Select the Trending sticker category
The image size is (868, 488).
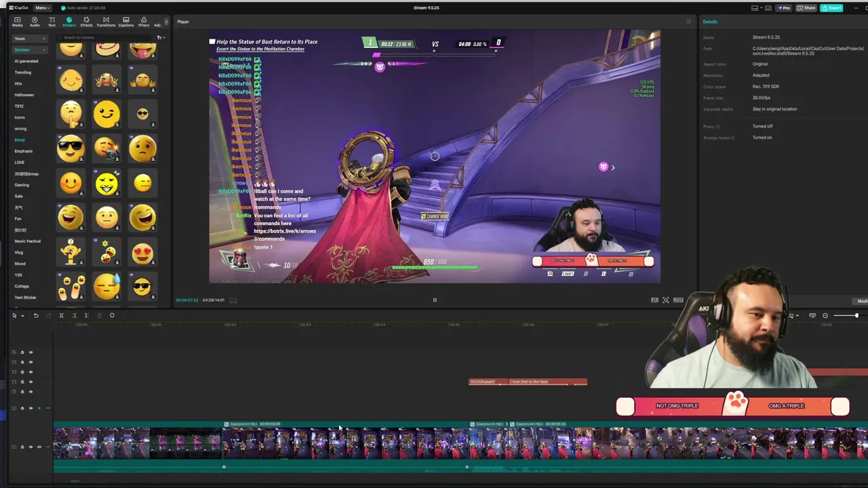point(23,72)
